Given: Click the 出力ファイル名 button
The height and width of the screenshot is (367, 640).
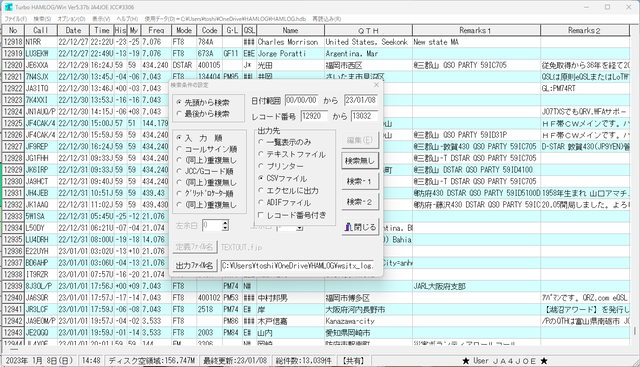Looking at the screenshot, I should (x=195, y=266).
